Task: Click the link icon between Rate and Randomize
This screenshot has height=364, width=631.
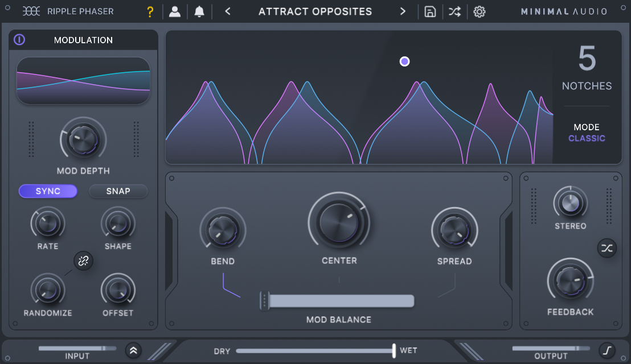Action: (x=84, y=261)
